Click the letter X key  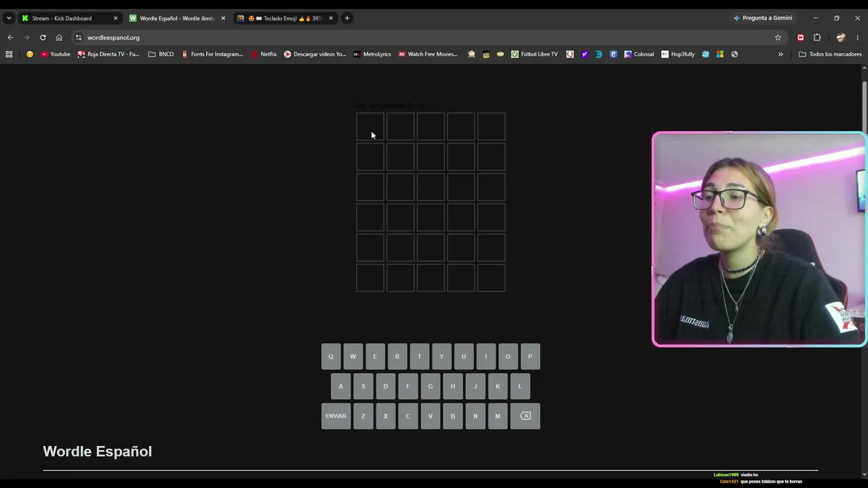point(385,416)
